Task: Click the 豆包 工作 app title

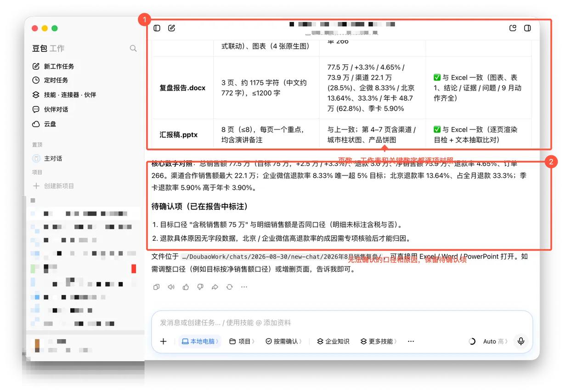Action: pos(48,48)
